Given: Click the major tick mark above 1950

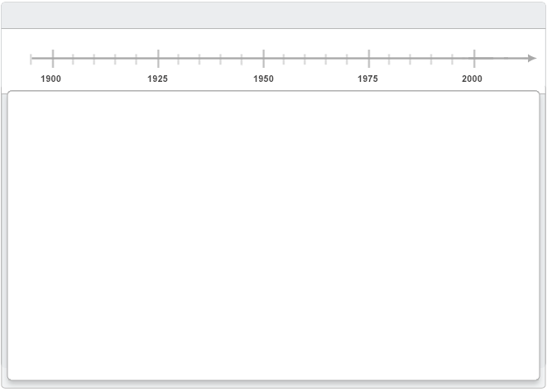Looking at the screenshot, I should click(x=264, y=59).
